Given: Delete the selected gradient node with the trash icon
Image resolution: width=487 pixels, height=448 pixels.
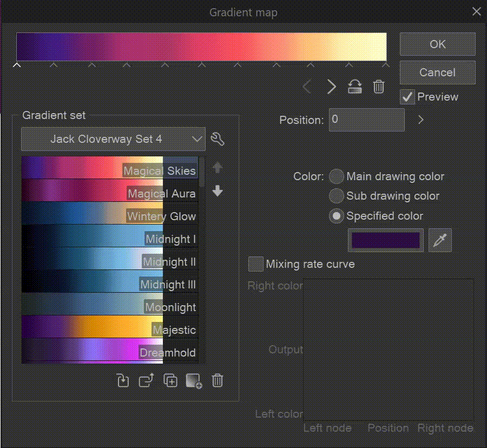Looking at the screenshot, I should coord(379,87).
